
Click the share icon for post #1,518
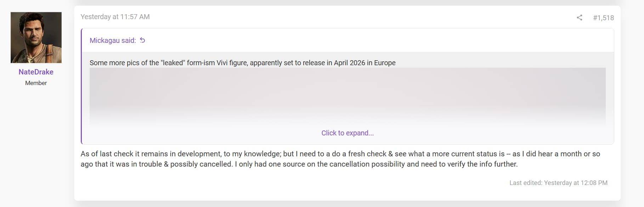pos(579,18)
